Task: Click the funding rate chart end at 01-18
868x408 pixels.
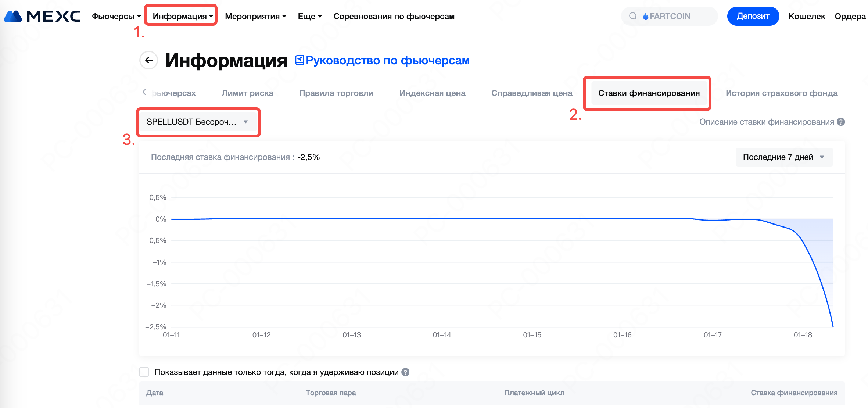Action: coord(832,325)
